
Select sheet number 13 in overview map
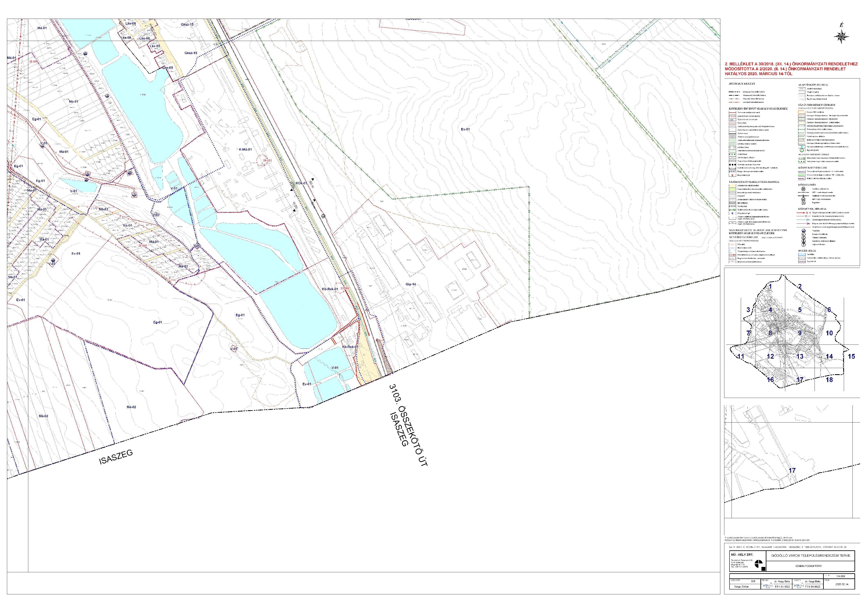800,356
